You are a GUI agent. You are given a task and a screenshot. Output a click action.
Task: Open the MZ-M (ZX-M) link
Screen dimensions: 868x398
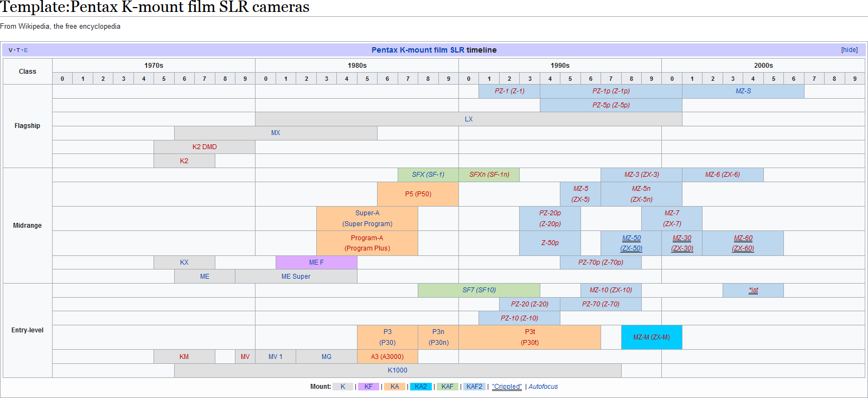652,337
